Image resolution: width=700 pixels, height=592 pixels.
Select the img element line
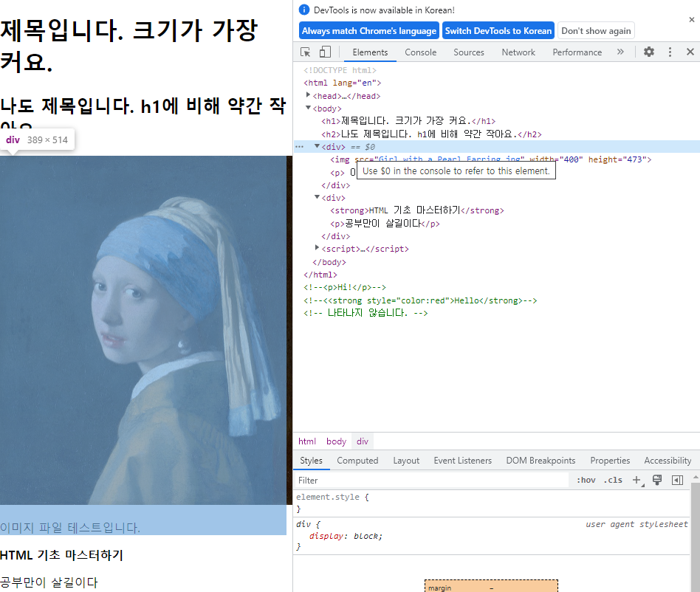[x=490, y=159]
